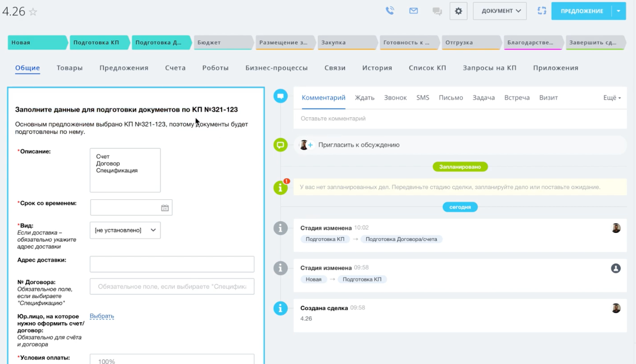Click the invite user avatar plus icon

click(x=307, y=145)
